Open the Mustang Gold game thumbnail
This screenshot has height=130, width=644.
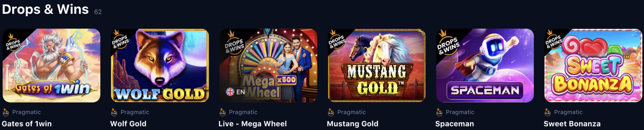click(376, 65)
